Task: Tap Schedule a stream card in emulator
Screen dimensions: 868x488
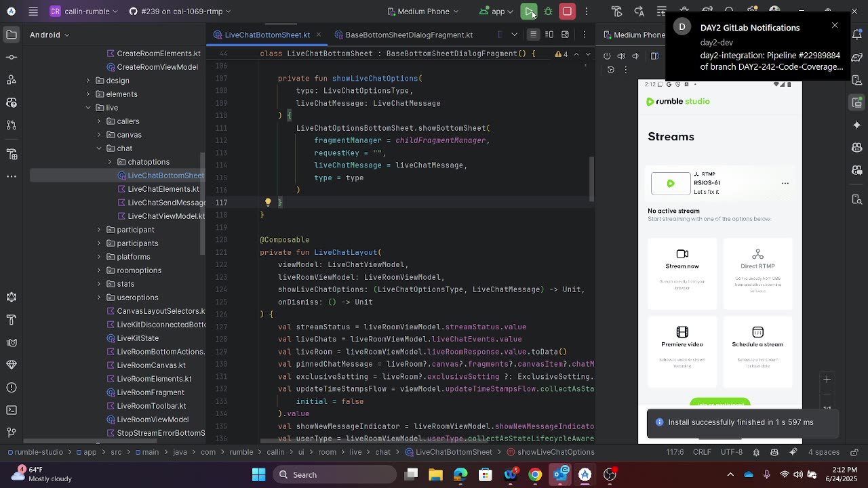Action: (x=757, y=352)
